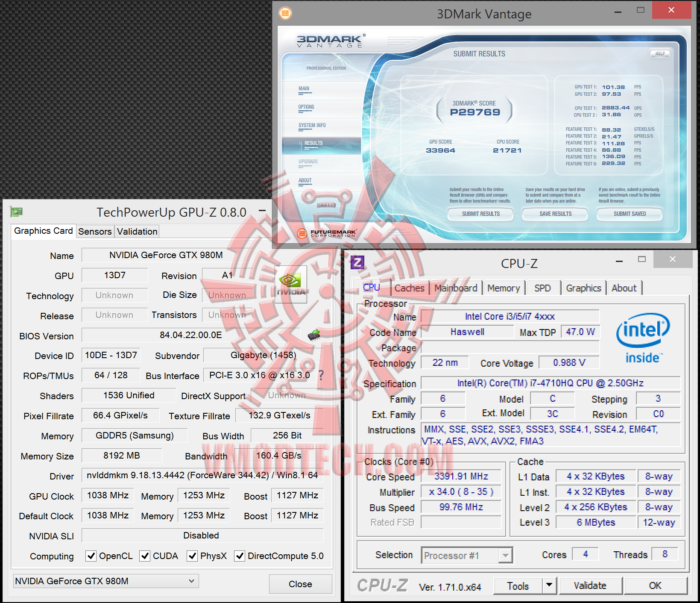
Task: Toggle the PhysX checkbox
Action: click(192, 556)
